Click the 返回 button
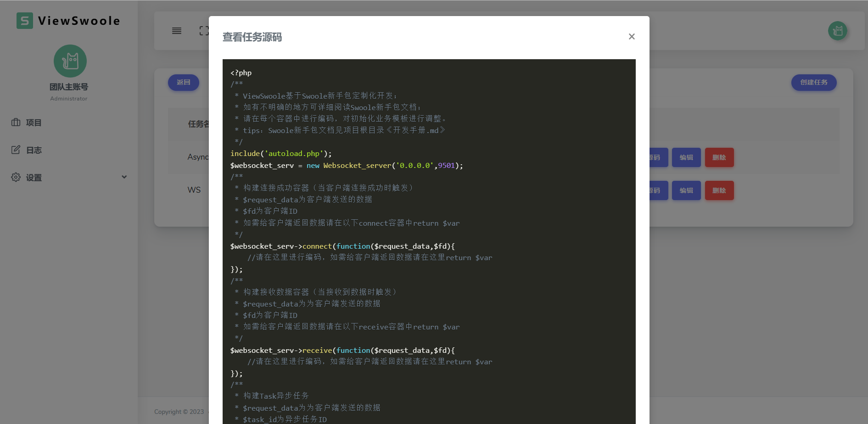Image resolution: width=868 pixels, height=424 pixels. [x=184, y=83]
